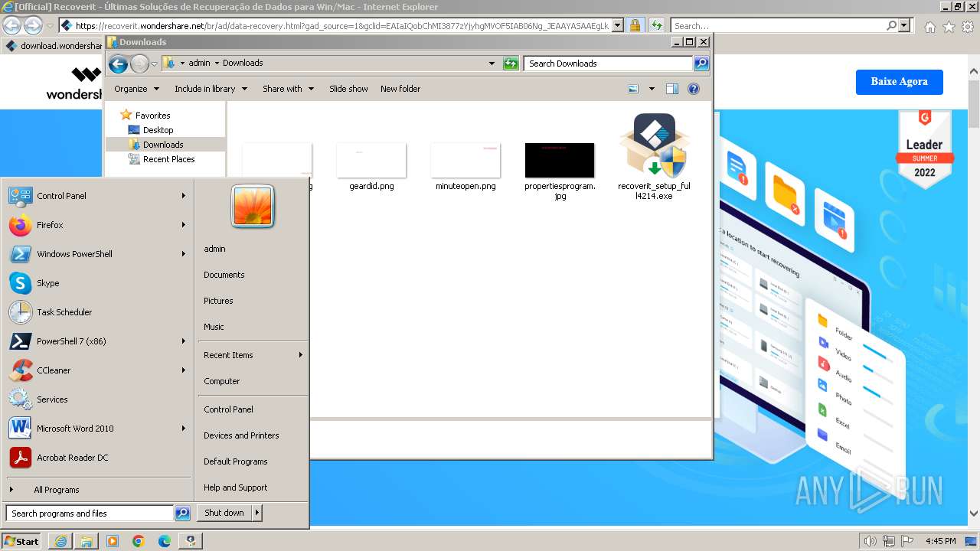Open the Organize dropdown menu
Viewport: 980px width, 551px height.
136,89
